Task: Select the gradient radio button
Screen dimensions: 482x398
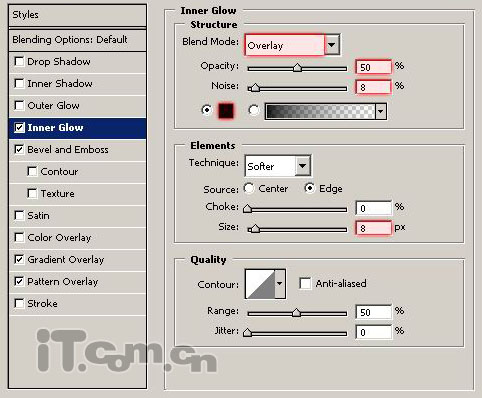Action: coord(254,110)
